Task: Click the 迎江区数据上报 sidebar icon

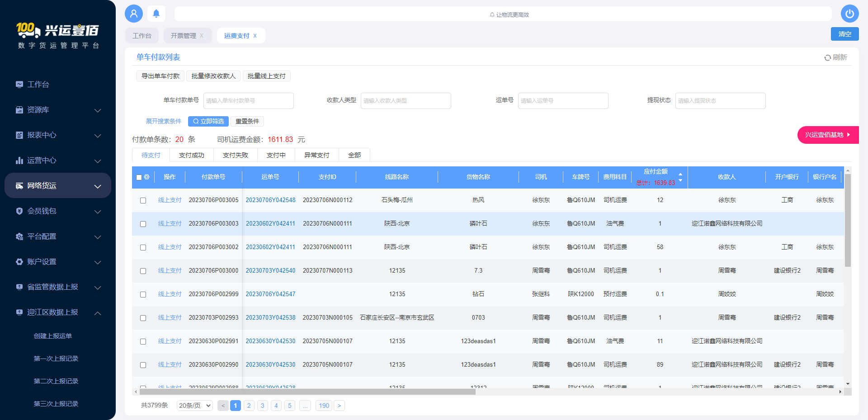Action: click(19, 312)
